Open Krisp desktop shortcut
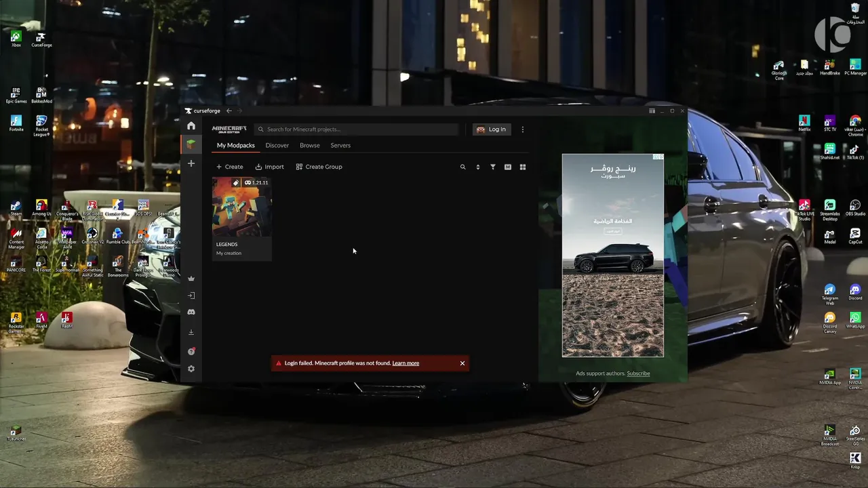 [855, 462]
